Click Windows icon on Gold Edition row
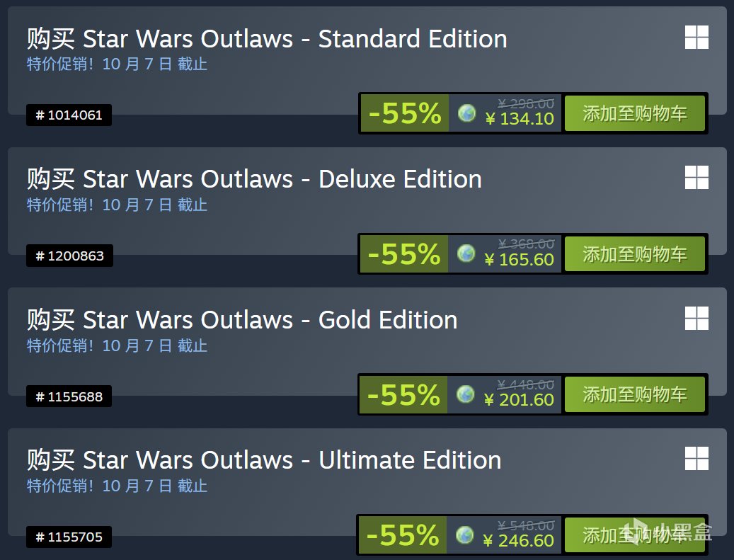Viewport: 734px width, 560px height. pyautogui.click(x=696, y=319)
